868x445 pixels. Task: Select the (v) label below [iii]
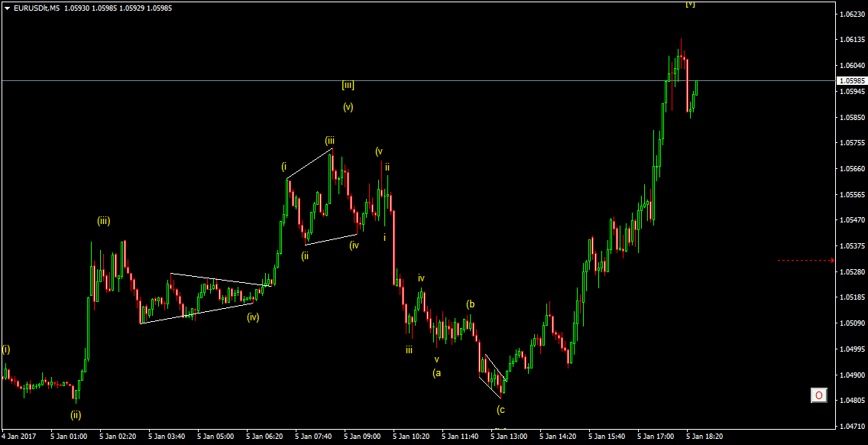pyautogui.click(x=349, y=108)
